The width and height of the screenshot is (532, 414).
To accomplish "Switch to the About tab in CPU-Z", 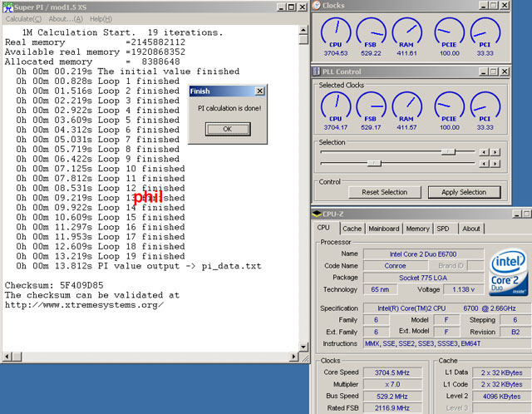I will click(471, 229).
